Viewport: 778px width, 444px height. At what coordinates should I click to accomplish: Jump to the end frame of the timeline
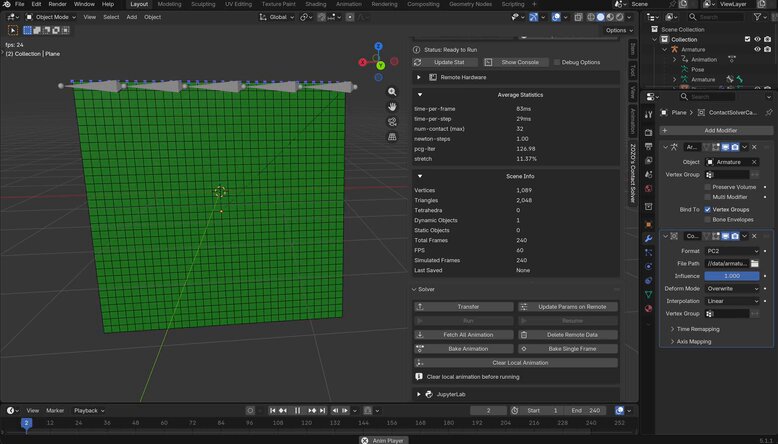click(x=323, y=410)
